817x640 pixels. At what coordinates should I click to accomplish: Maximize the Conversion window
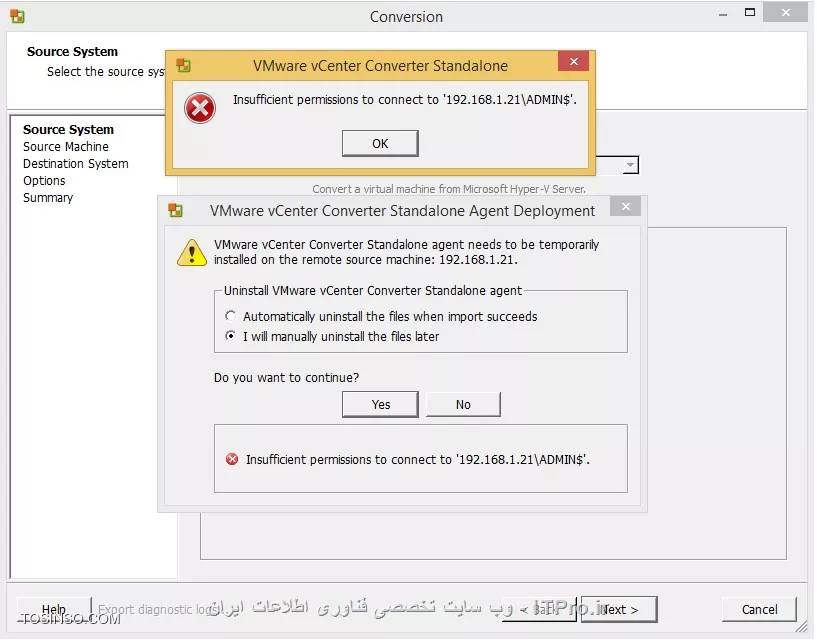750,13
